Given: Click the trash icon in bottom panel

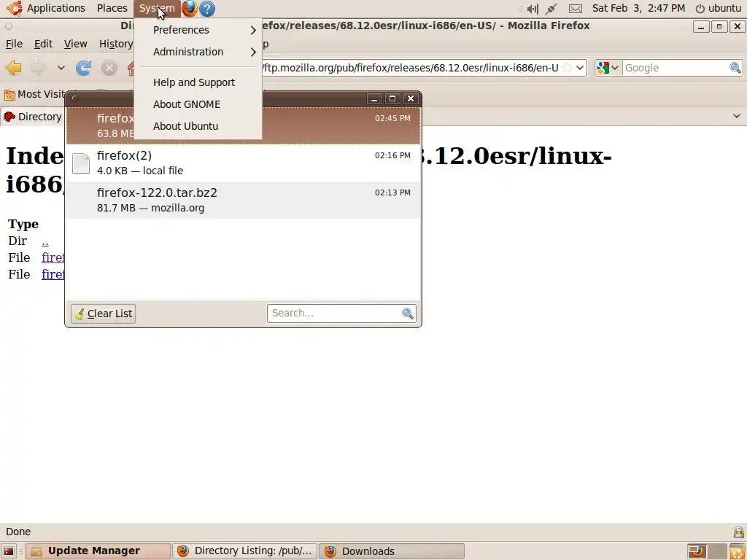Looking at the screenshot, I should point(738,551).
